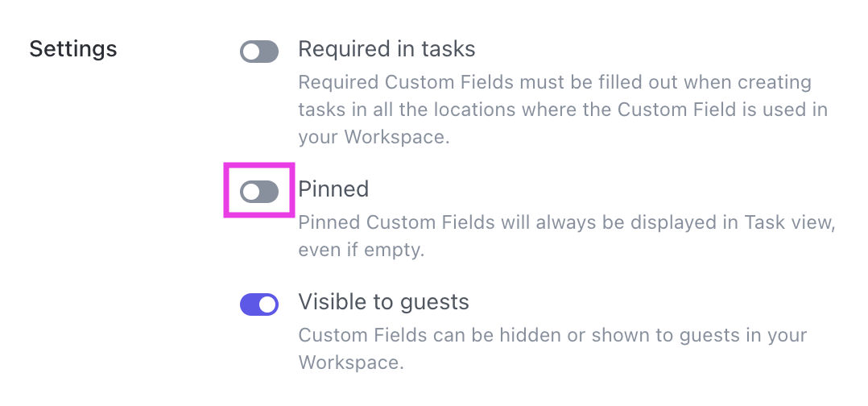Click the "Required in tasks" label
The height and width of the screenshot is (406, 868).
(x=386, y=50)
